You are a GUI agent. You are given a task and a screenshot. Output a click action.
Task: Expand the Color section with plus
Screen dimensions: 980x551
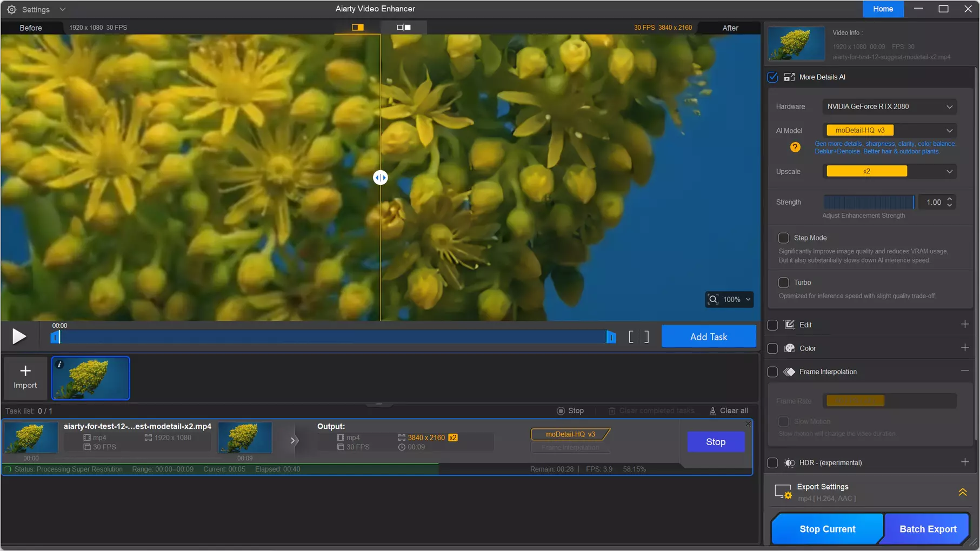(x=965, y=348)
